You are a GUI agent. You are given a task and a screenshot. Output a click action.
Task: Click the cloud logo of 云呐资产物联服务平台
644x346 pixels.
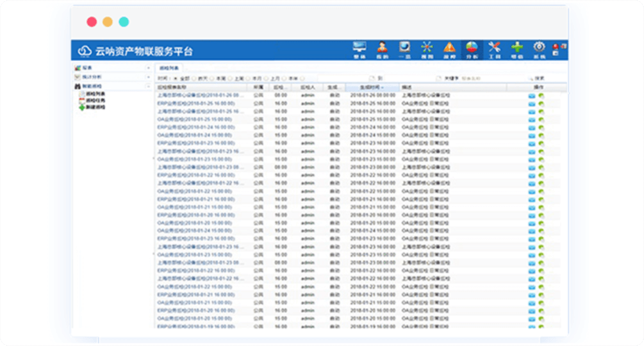[85, 51]
